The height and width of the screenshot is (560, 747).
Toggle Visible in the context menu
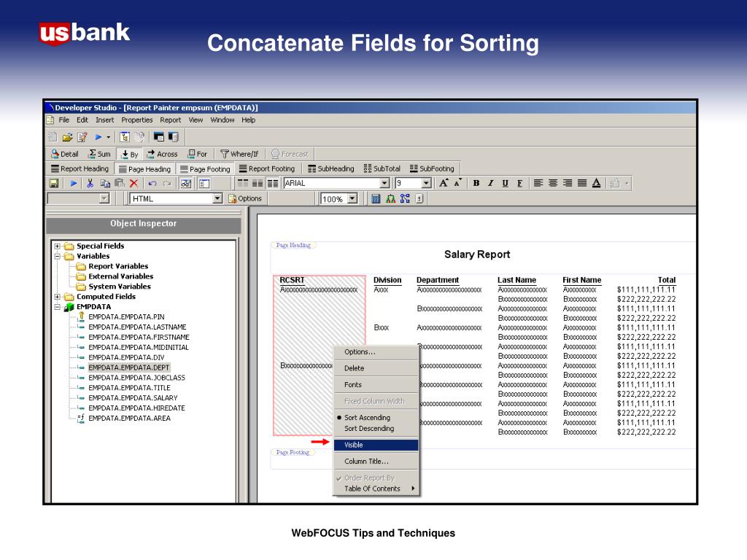click(376, 445)
